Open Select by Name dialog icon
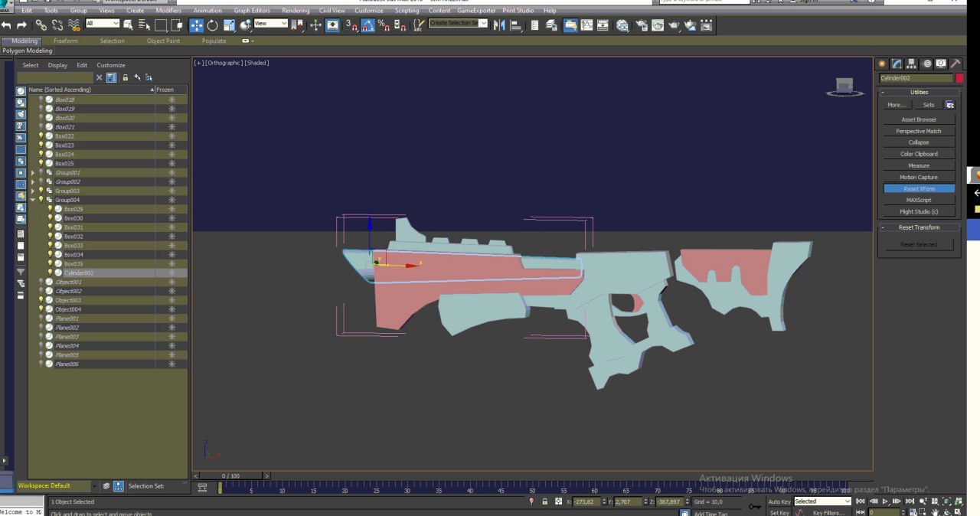The image size is (980, 516). (x=144, y=25)
